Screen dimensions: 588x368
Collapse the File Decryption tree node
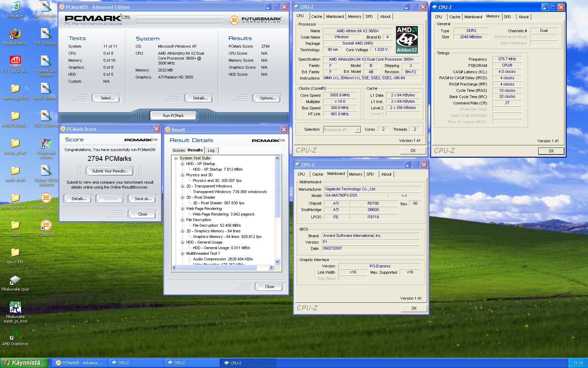[x=182, y=220]
